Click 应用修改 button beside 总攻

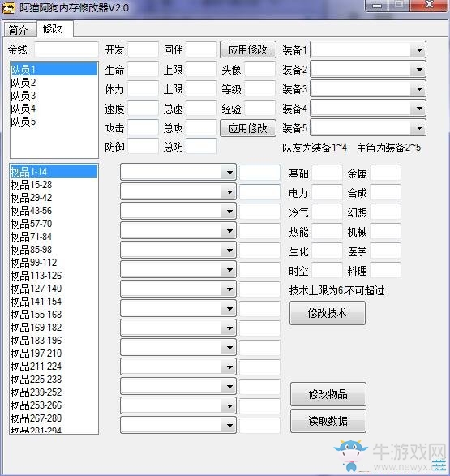coord(248,128)
